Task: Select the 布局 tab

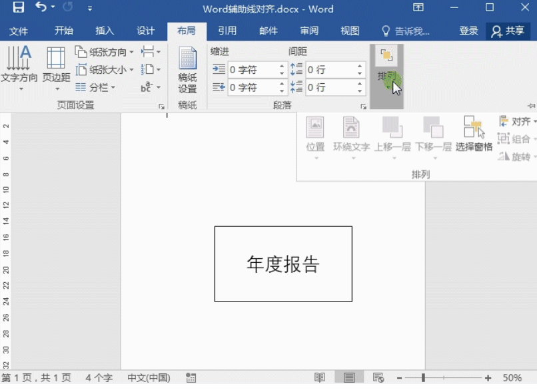Action: click(x=187, y=31)
